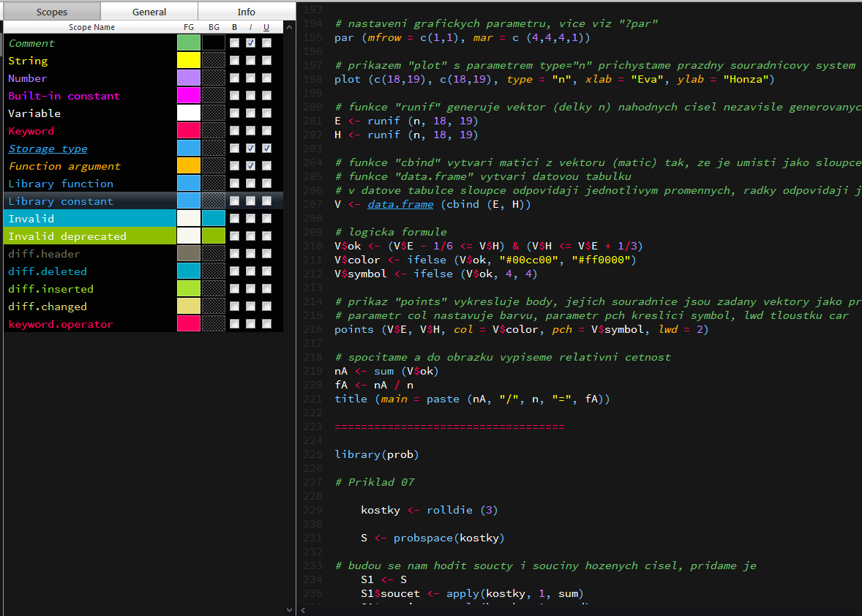Uncheck italic for Function argument

click(x=250, y=166)
